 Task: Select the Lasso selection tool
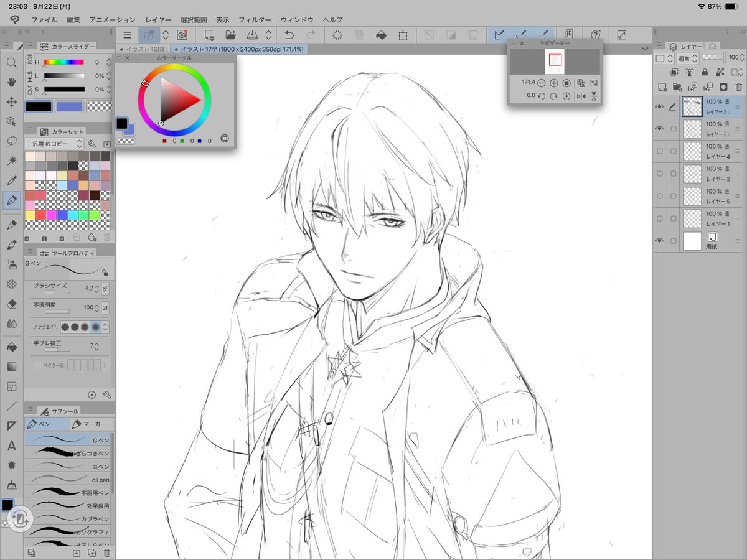(11, 141)
